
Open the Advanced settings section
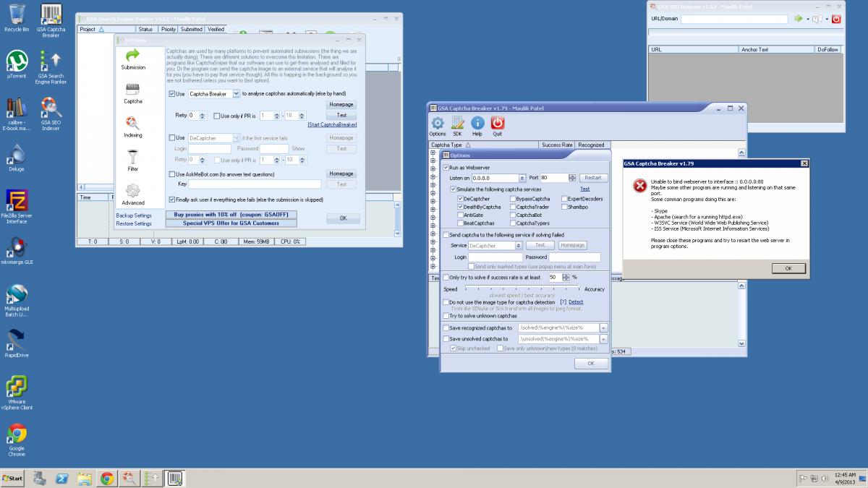(x=133, y=195)
